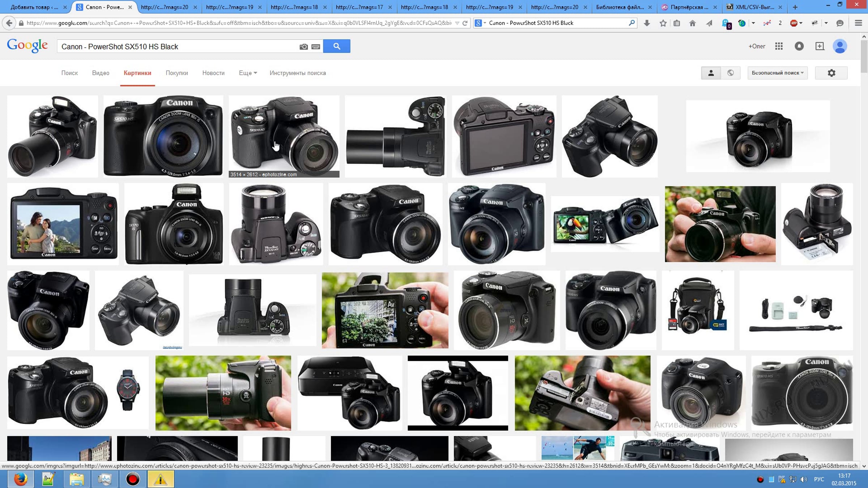Viewport: 868px width, 488px height.
Task: Switch to the Партнёрская browser tab
Action: coord(689,7)
